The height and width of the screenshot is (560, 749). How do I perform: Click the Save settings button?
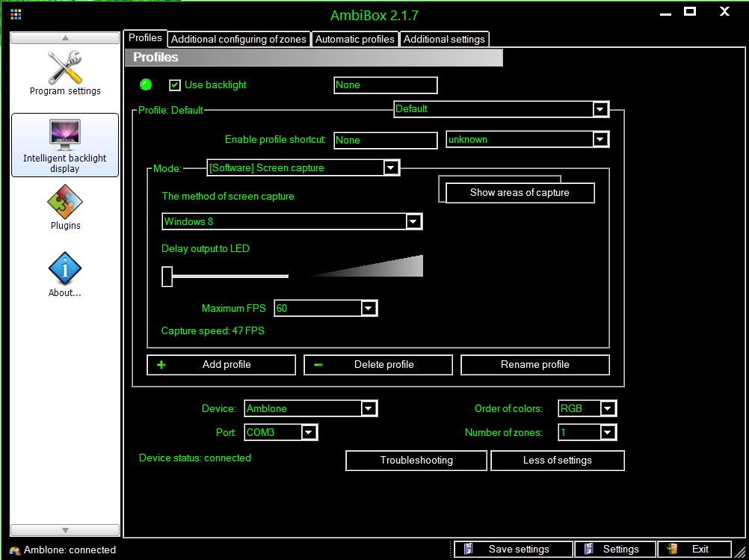coord(514,550)
